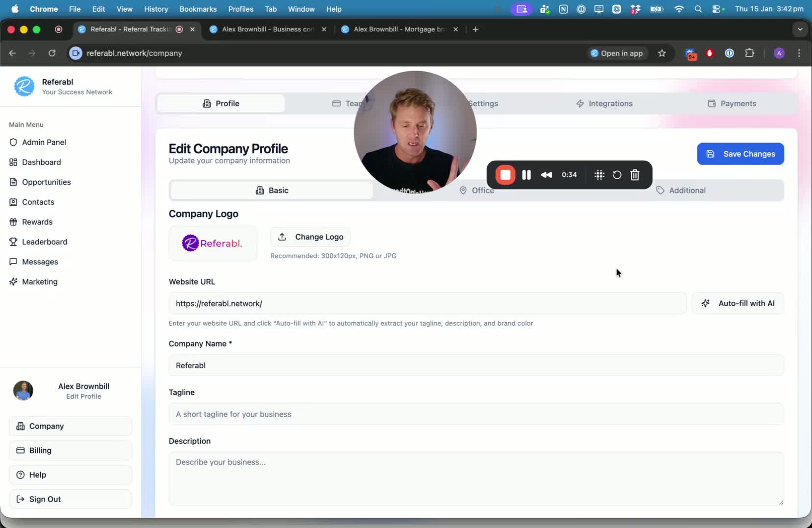Open Chrome extensions puzzle icon

(x=749, y=53)
